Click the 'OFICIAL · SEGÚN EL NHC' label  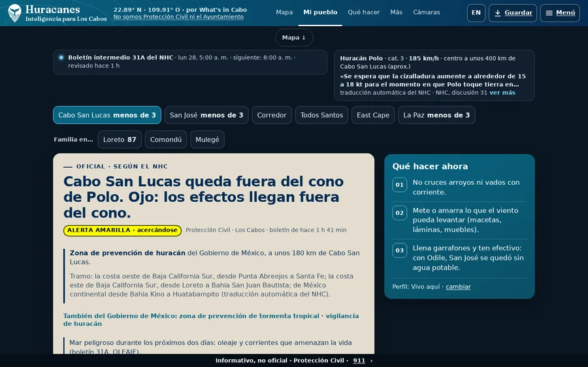click(x=122, y=167)
